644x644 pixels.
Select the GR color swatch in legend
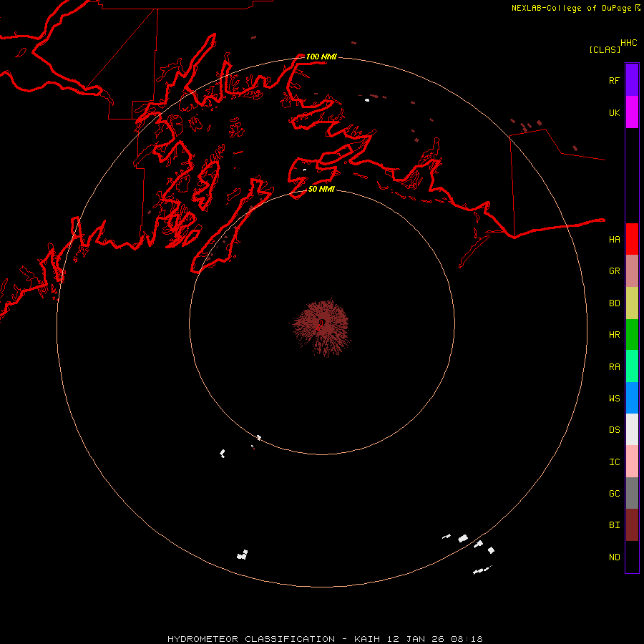(x=632, y=271)
